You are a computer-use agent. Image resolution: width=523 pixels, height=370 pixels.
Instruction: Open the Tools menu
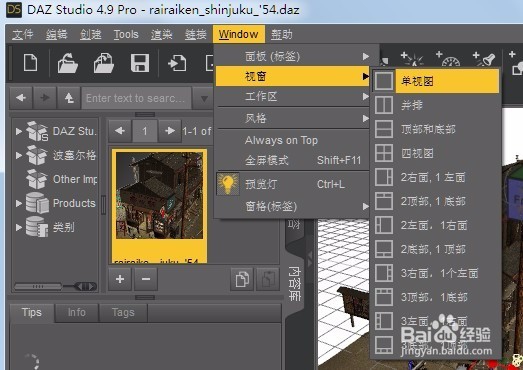point(126,34)
